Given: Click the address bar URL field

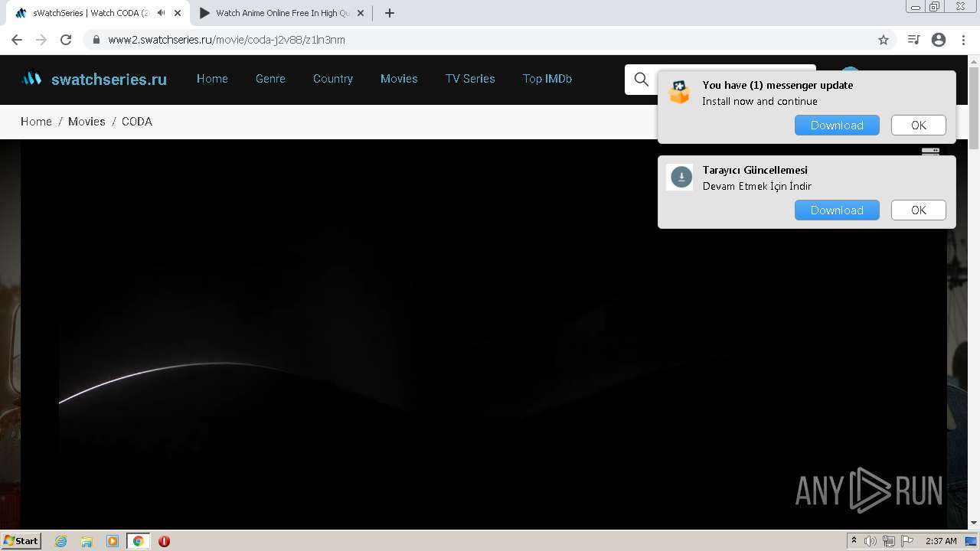Looking at the screenshot, I should tap(490, 40).
